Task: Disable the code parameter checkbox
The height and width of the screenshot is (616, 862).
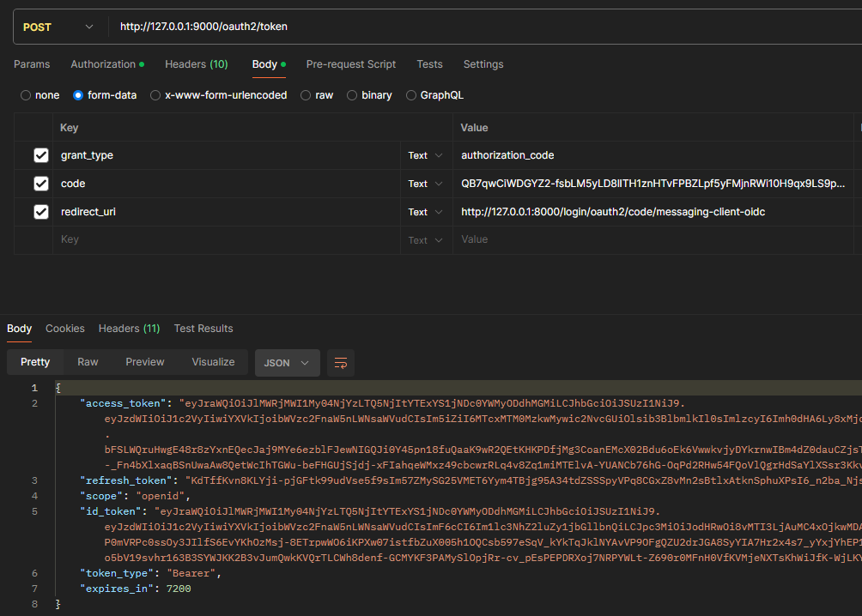Action: pos(42,183)
